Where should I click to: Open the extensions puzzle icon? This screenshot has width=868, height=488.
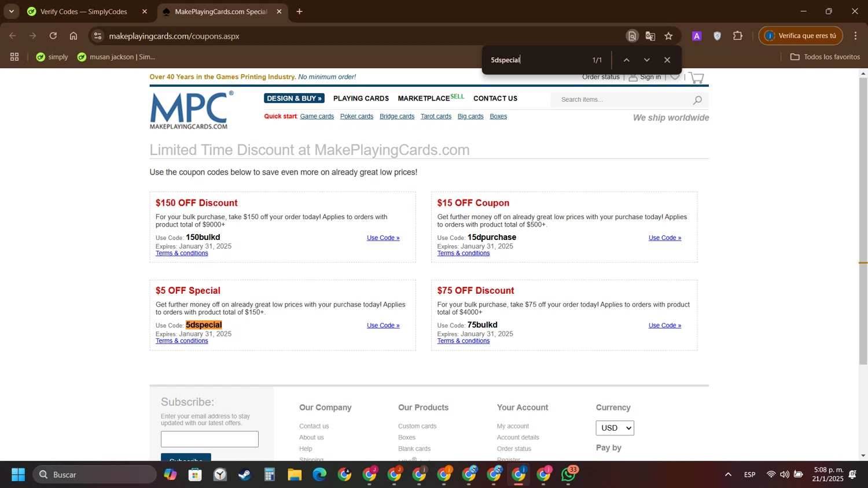click(738, 36)
